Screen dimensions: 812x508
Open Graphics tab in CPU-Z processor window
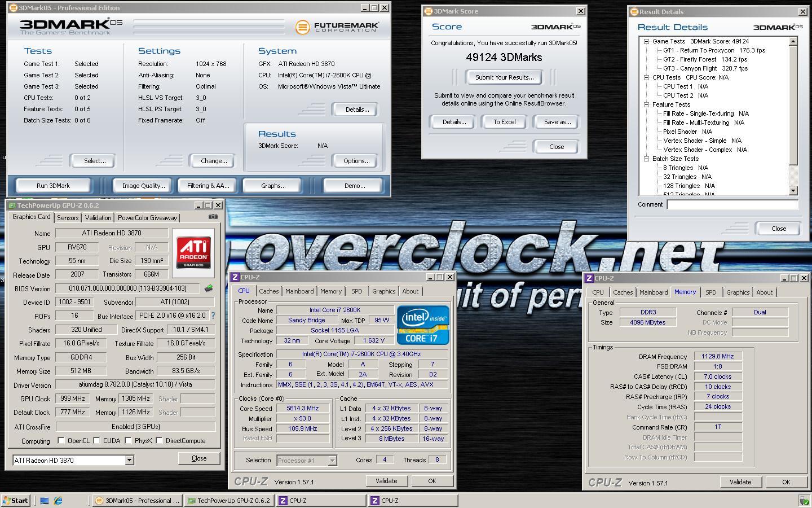tap(383, 291)
